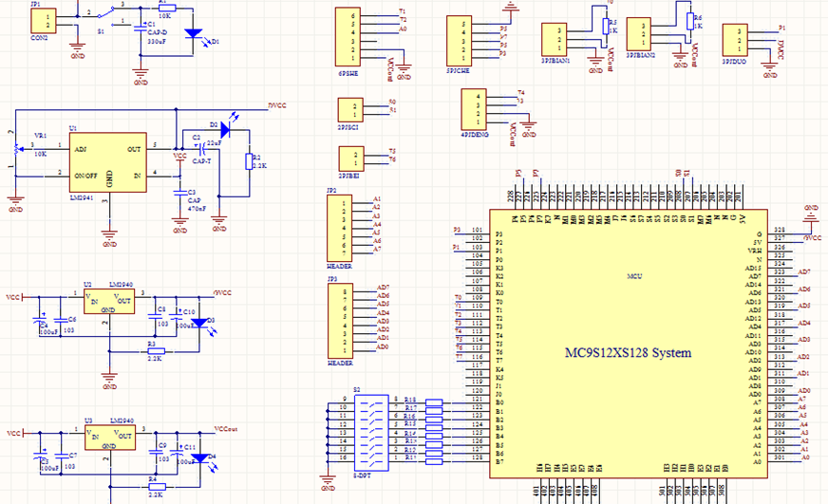Viewport: 828px width, 504px height.
Task: Click the 'MC9S12XS128 System' text
Action: 628,352
